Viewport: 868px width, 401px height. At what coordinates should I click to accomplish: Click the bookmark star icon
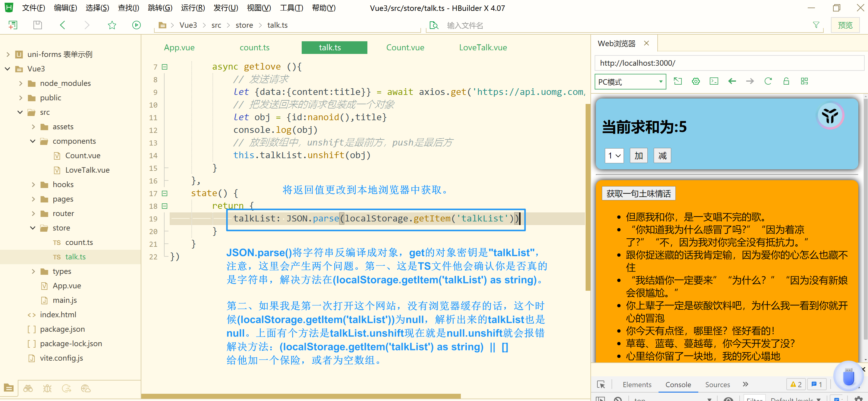(112, 25)
